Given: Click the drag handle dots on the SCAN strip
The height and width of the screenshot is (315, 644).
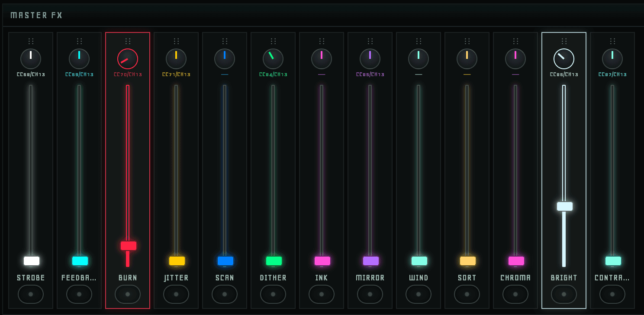Looking at the screenshot, I should point(225,41).
